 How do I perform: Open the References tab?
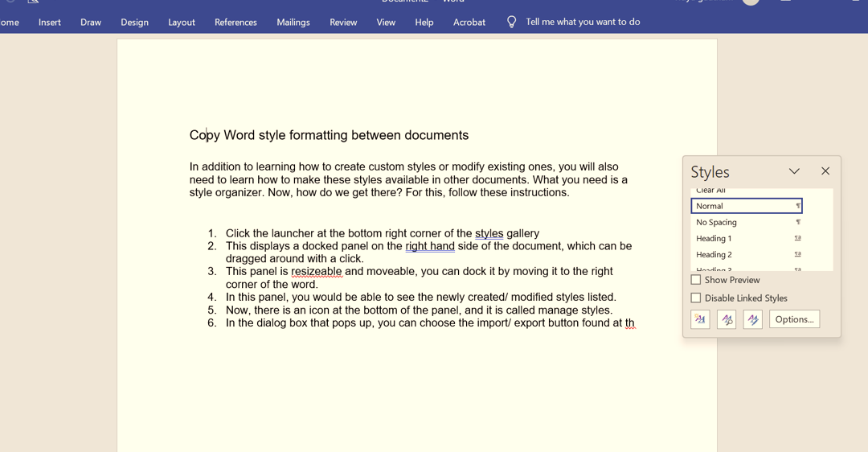point(235,23)
